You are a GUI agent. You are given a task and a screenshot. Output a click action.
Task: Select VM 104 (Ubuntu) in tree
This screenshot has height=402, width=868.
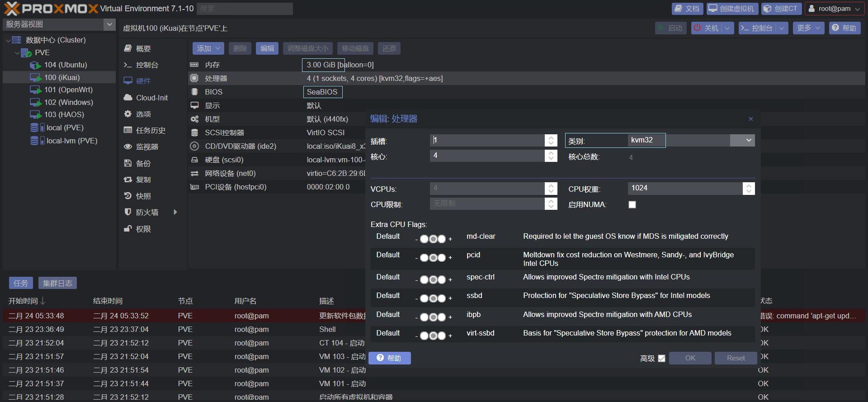pos(66,65)
